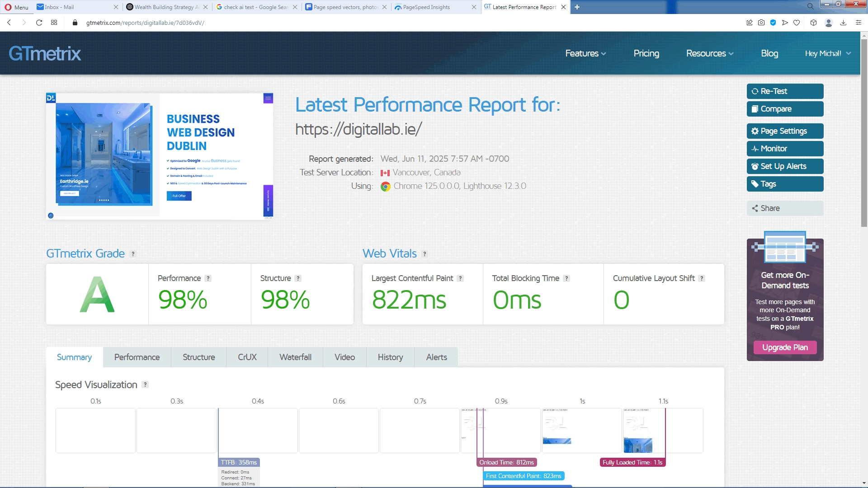This screenshot has width=868, height=488.
Task: Show help for Performance score
Action: tap(208, 278)
